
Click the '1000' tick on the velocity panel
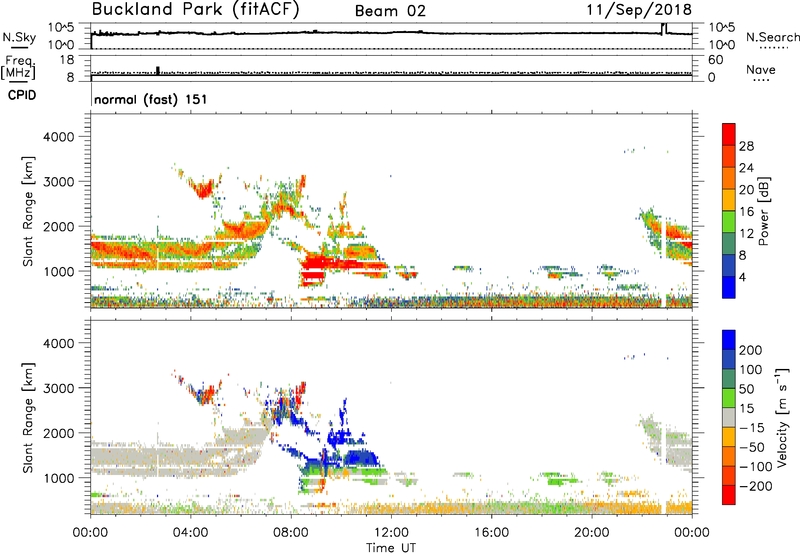[x=59, y=478]
